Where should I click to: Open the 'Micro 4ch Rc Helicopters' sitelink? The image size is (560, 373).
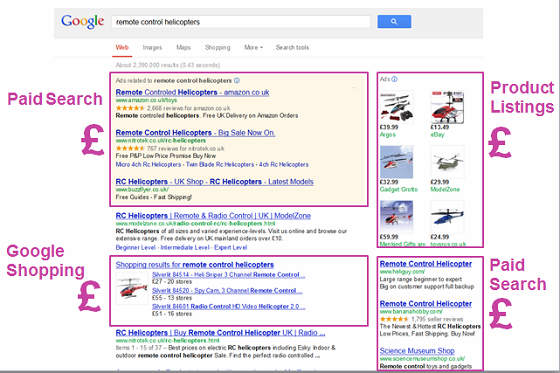tap(148, 164)
